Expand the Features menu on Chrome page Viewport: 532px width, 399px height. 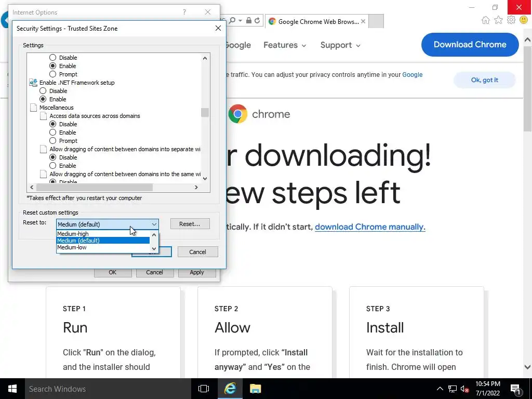coord(285,45)
